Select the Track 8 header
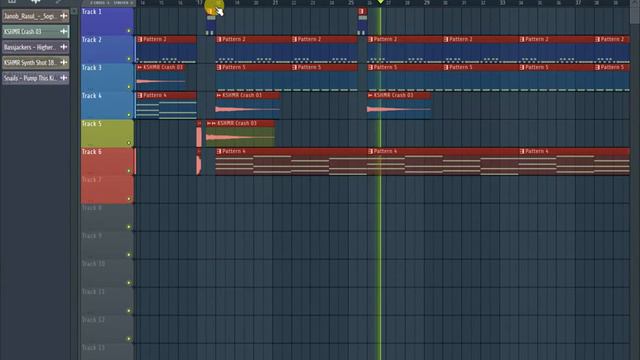 click(107, 218)
